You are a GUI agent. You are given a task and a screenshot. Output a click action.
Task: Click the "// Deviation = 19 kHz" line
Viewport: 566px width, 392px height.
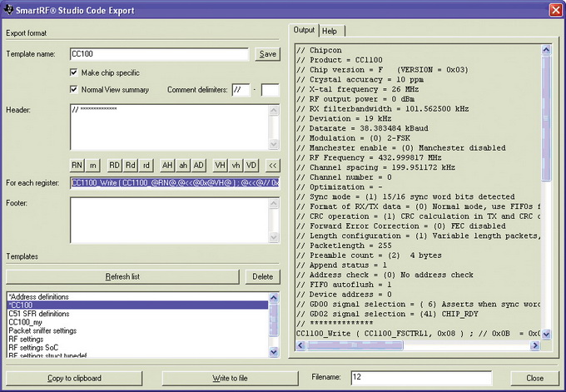tap(344, 119)
